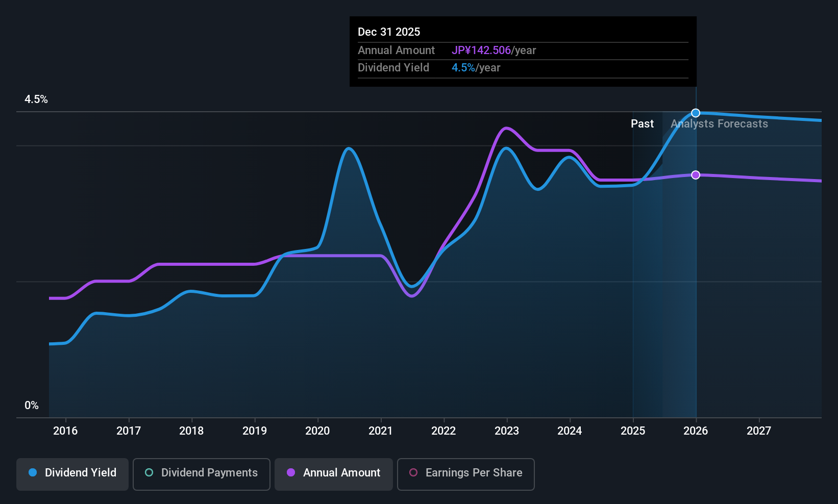Click the Dec 31 2025 tooltip date
The width and height of the screenshot is (838, 504).
click(389, 32)
